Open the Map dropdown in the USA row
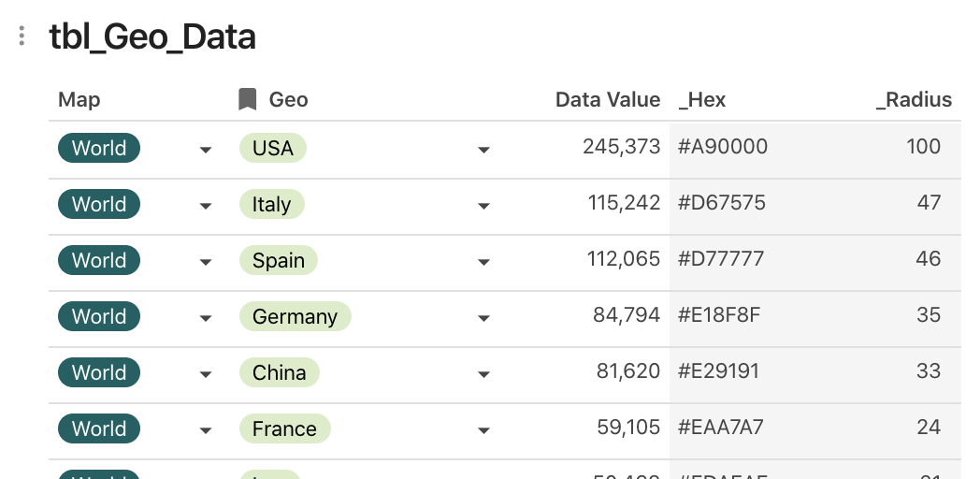Screen dimensions: 980x479 [206, 150]
